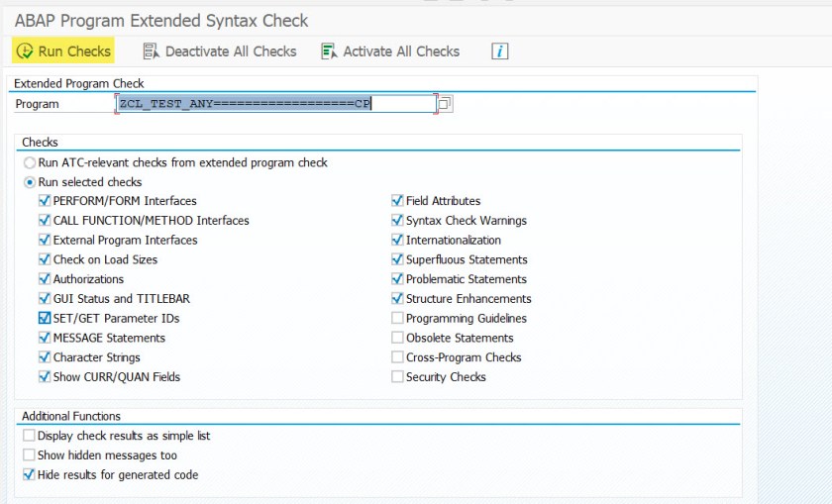Open value help beside Program field
The width and height of the screenshot is (832, 504).
tap(445, 104)
